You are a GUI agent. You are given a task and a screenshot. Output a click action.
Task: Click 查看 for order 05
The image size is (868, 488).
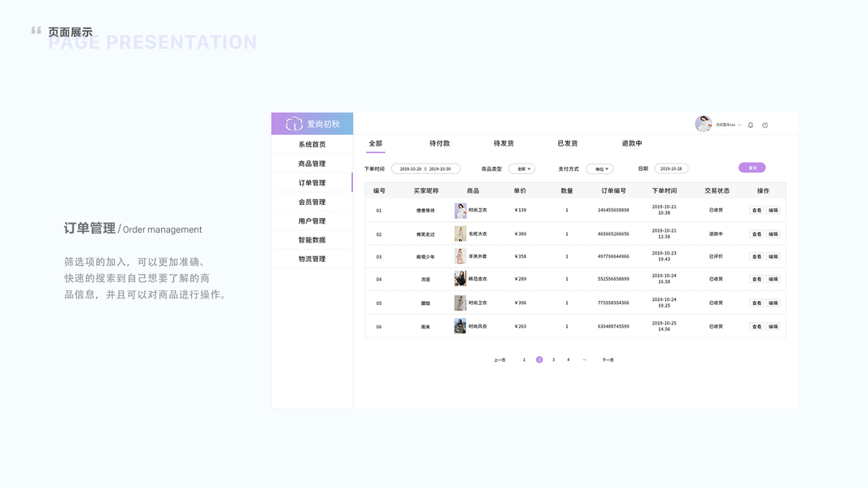pos(757,303)
